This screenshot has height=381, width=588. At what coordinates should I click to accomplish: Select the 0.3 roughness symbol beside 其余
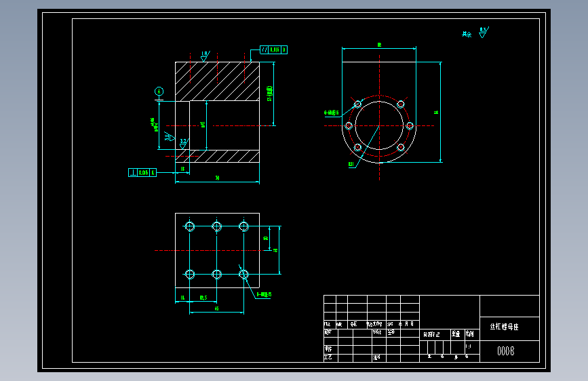tap(484, 33)
